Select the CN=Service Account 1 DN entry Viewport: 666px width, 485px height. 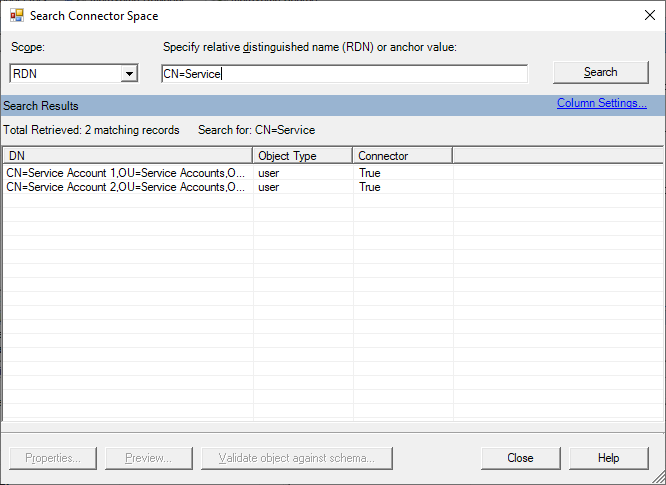coord(125,173)
